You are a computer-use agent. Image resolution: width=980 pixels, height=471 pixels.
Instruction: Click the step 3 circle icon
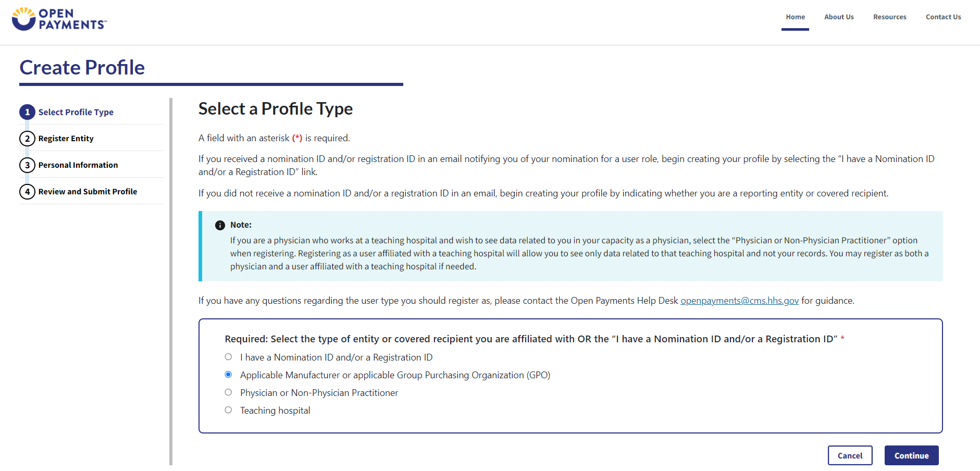point(27,165)
